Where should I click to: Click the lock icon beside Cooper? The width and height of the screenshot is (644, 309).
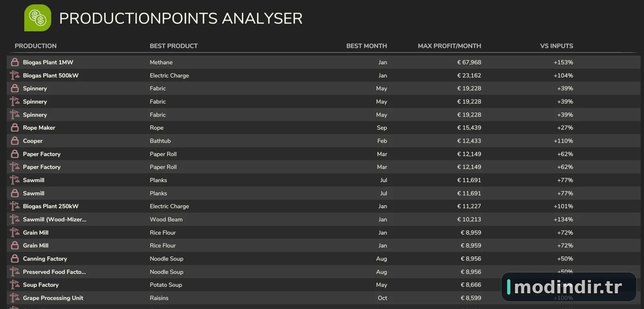pyautogui.click(x=15, y=141)
